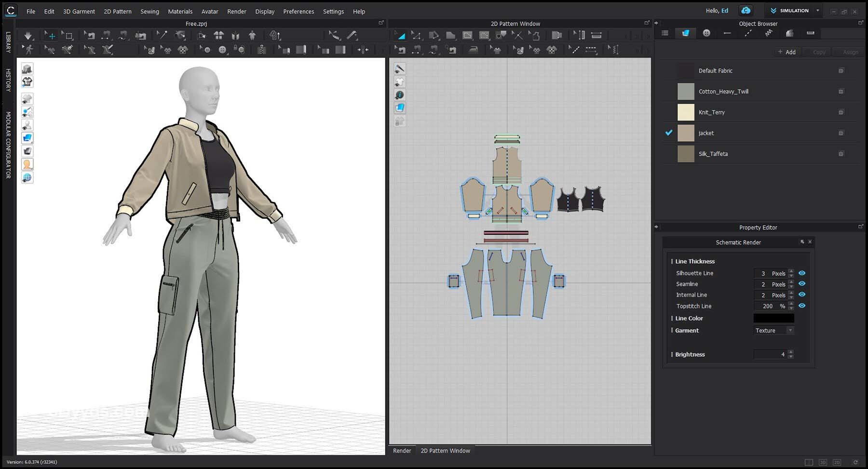Click the cloud sync icon near user name
Viewport: 868px width, 469px height.
click(746, 11)
